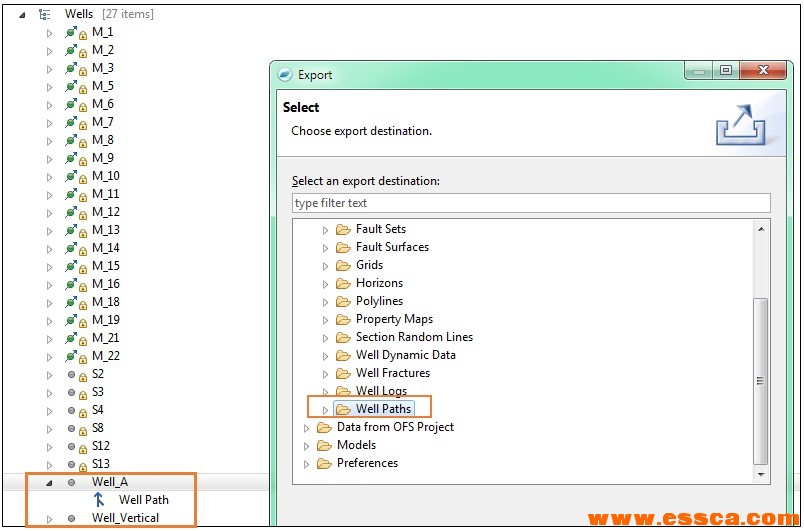
Task: Expand the Well Paths folder node
Action: [325, 409]
